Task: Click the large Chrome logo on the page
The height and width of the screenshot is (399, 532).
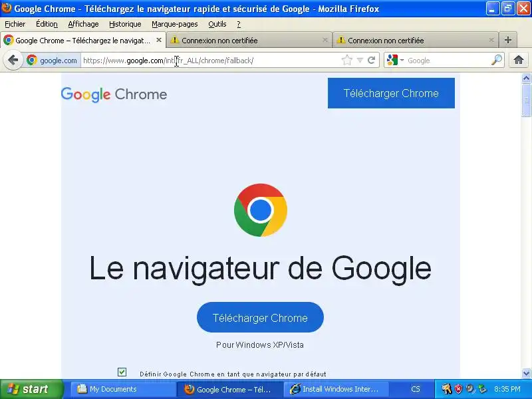Action: click(261, 210)
